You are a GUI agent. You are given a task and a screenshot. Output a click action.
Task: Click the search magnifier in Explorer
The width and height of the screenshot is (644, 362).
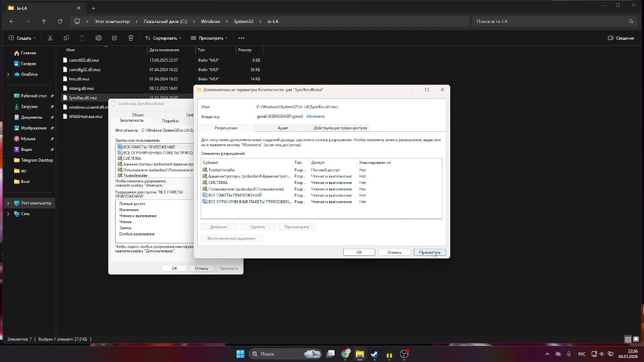(631, 22)
